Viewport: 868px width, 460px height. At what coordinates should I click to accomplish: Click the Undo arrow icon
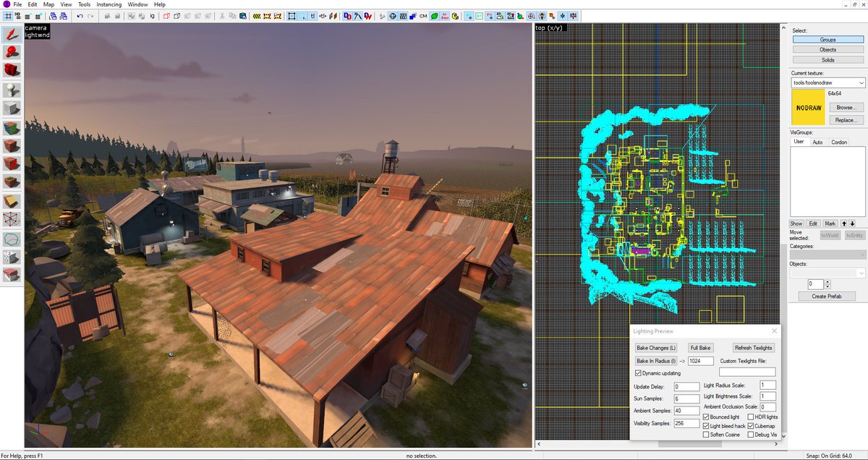80,16
